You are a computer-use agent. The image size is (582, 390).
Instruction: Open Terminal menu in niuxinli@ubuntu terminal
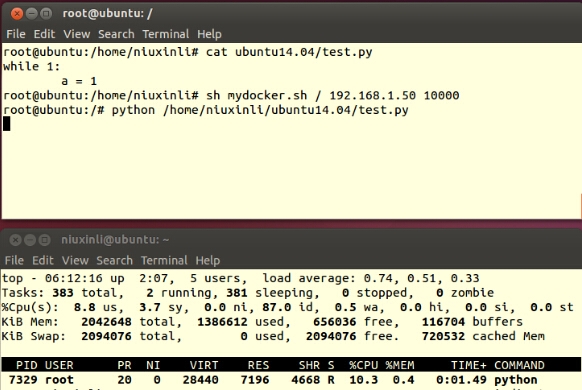point(164,260)
